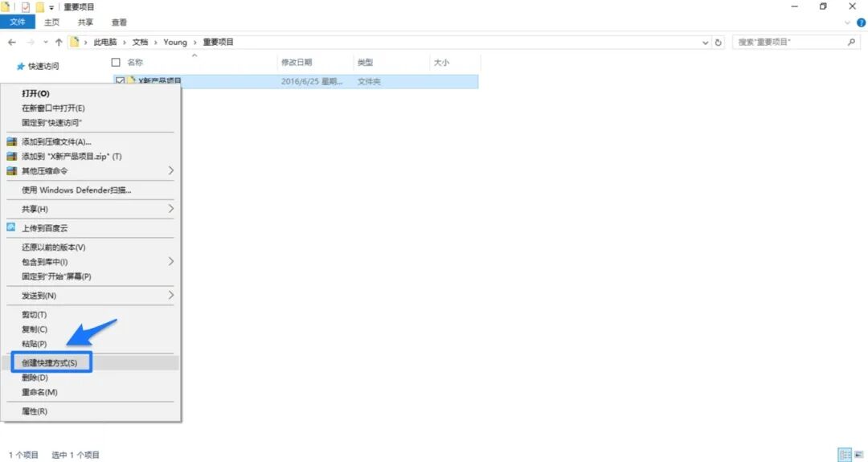Open recent locations dropdown arrow
868x462 pixels.
[x=45, y=42]
